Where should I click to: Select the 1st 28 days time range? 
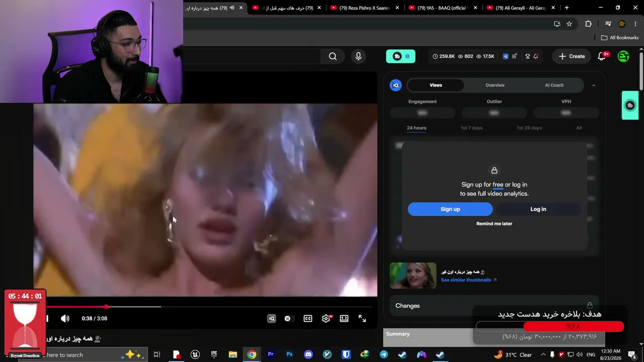[x=529, y=128]
